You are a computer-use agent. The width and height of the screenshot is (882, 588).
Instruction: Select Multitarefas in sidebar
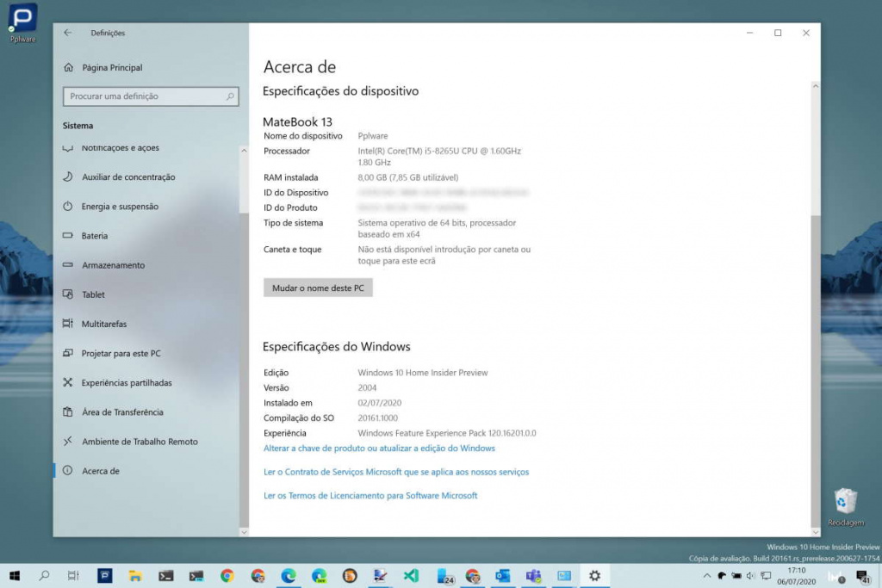point(103,324)
